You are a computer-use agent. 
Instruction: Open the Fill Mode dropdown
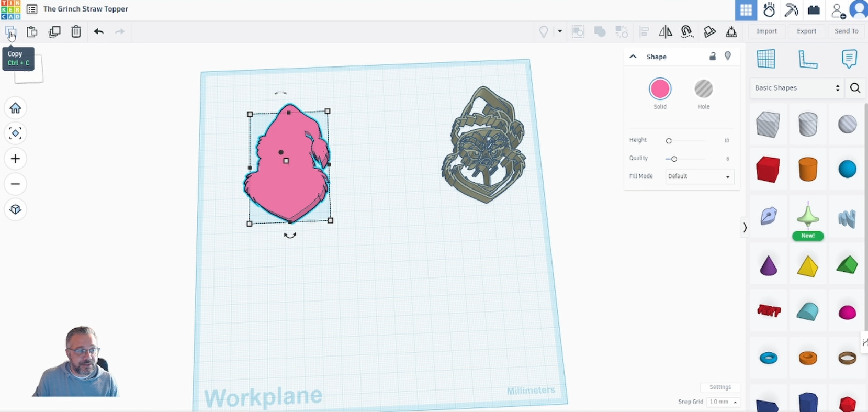pyautogui.click(x=699, y=176)
